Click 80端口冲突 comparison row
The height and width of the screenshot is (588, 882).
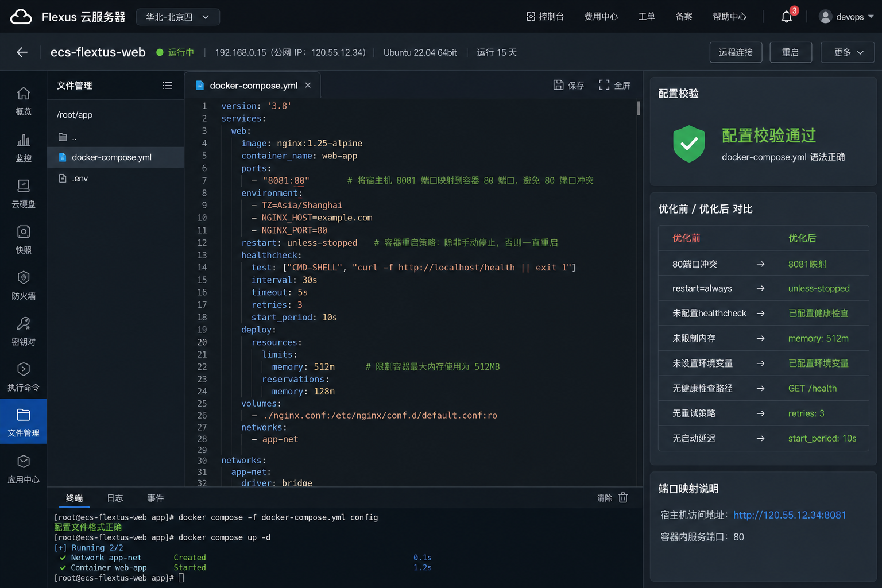coord(763,264)
